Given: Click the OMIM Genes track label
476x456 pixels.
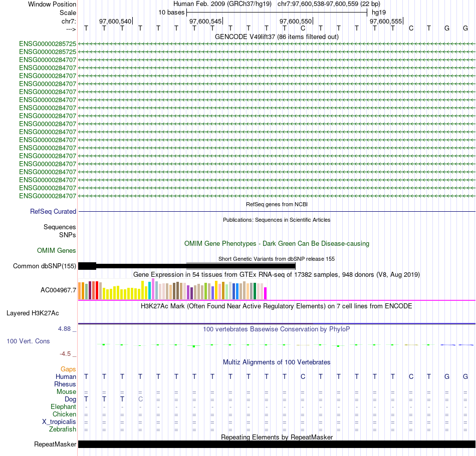Looking at the screenshot, I should point(57,250).
